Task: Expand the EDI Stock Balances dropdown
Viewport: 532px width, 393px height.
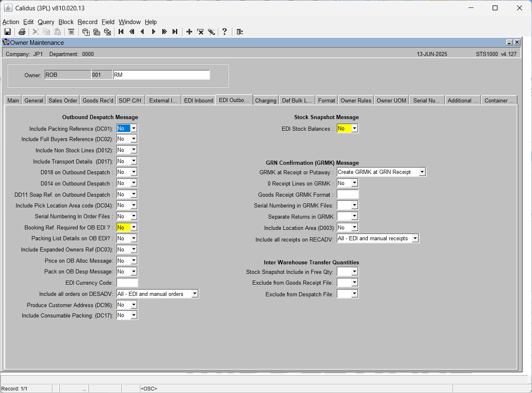Action: 354,129
